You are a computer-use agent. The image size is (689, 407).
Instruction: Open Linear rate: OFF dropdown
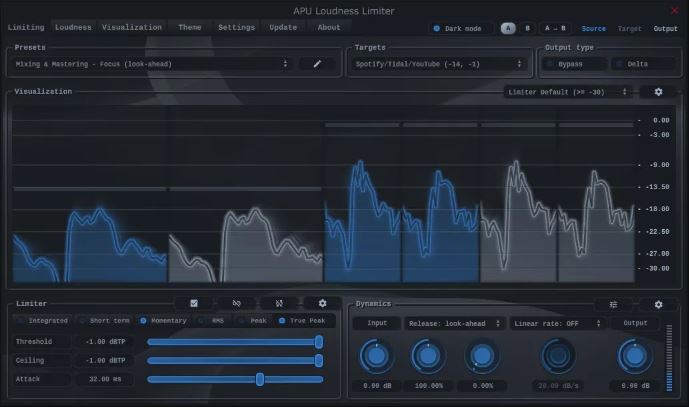[557, 323]
